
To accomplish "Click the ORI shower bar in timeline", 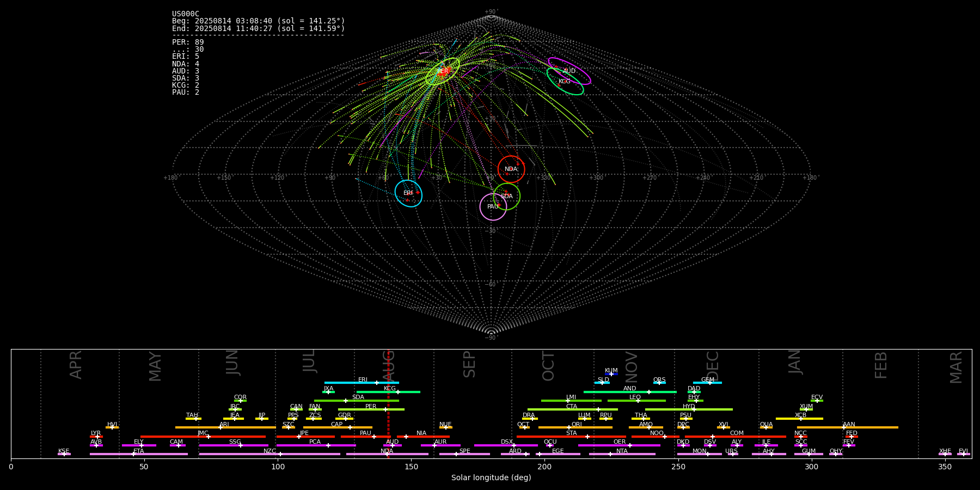I will (575, 427).
